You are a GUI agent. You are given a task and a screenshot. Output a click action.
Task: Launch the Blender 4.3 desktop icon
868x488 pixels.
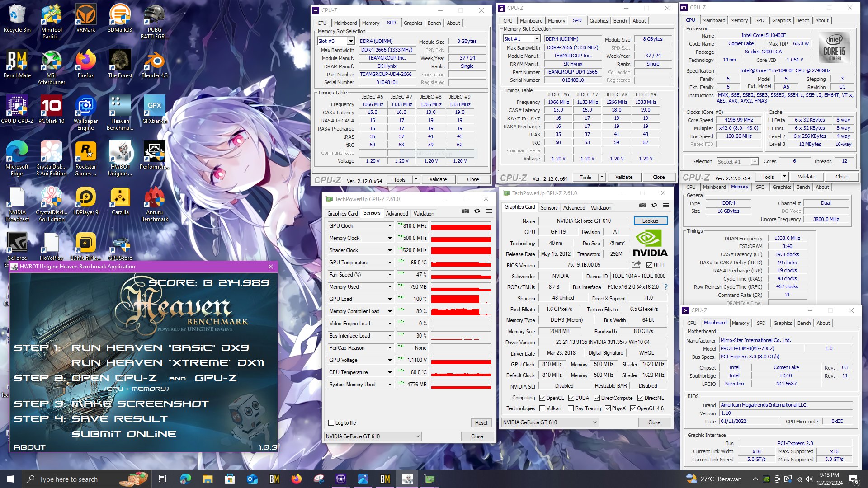point(154,65)
